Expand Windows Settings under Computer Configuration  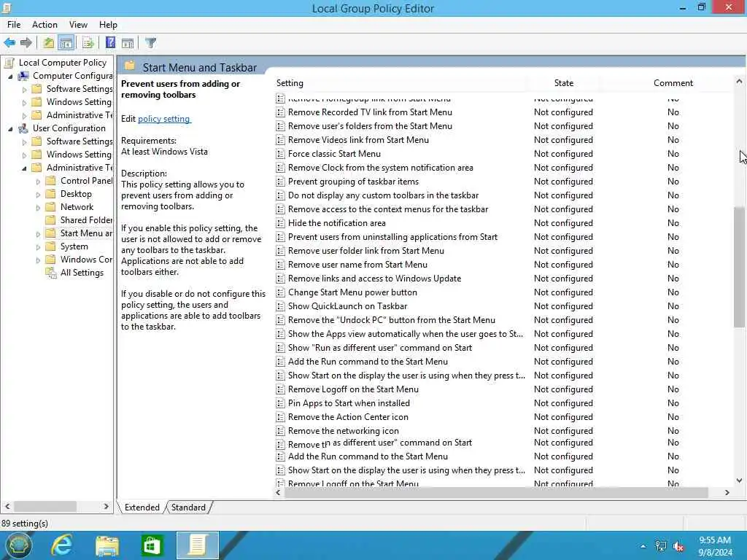24,102
